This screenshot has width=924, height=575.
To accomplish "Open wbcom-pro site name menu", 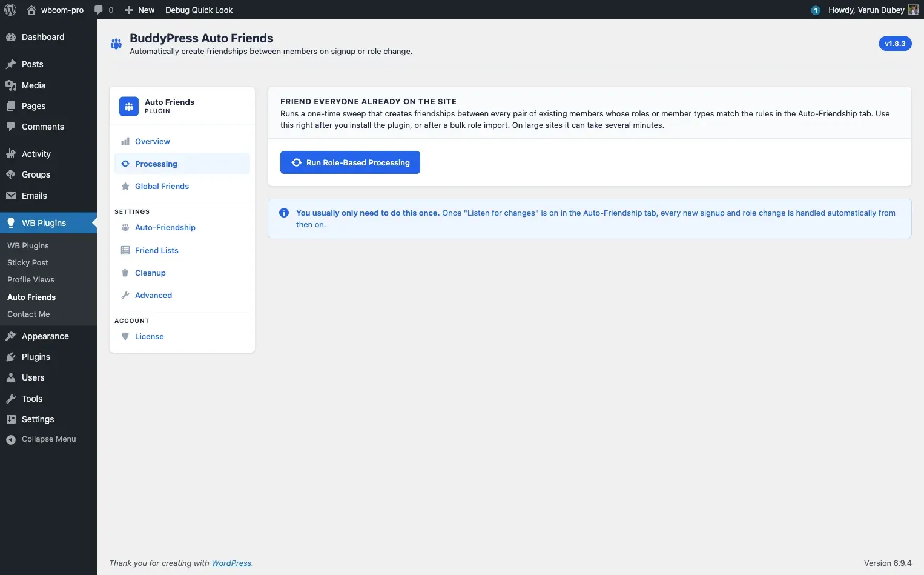I will click(x=62, y=10).
